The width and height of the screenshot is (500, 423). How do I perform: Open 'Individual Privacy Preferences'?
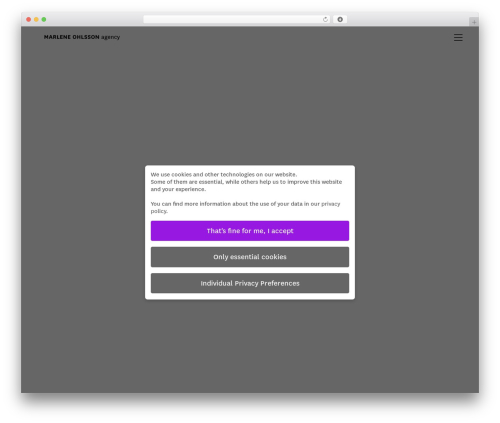point(250,283)
